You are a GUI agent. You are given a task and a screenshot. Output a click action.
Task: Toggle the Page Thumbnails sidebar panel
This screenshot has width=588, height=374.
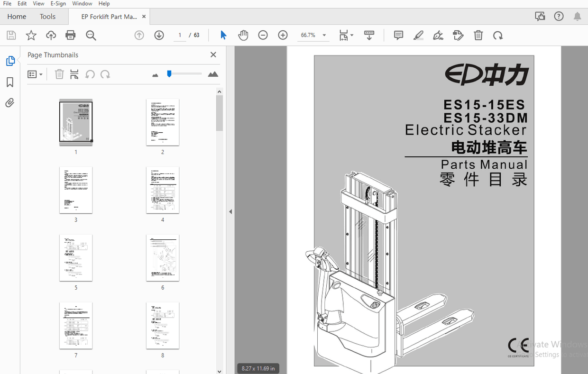pos(10,61)
